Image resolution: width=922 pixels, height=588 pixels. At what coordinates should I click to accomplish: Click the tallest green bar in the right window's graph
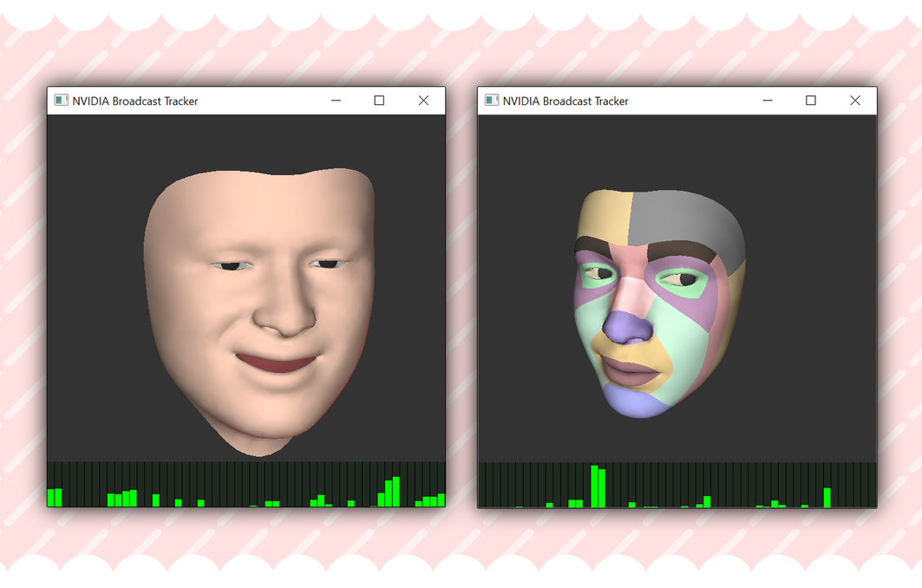point(594,487)
